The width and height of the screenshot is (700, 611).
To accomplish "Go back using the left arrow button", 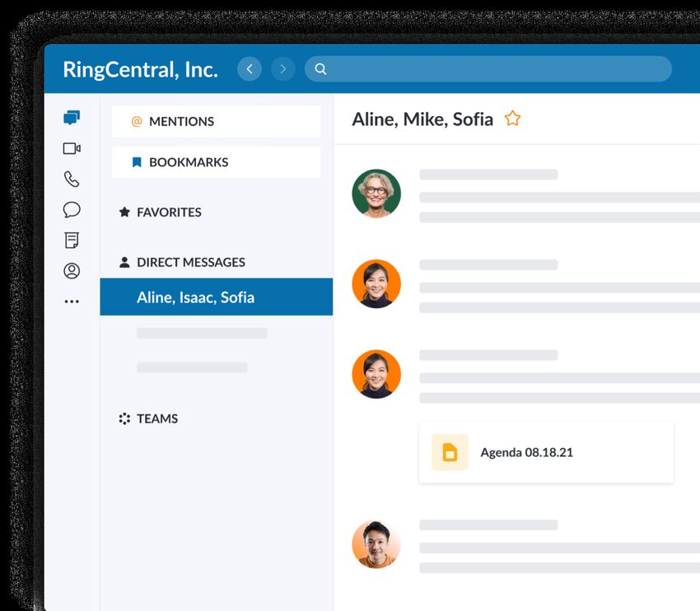I will tap(250, 69).
